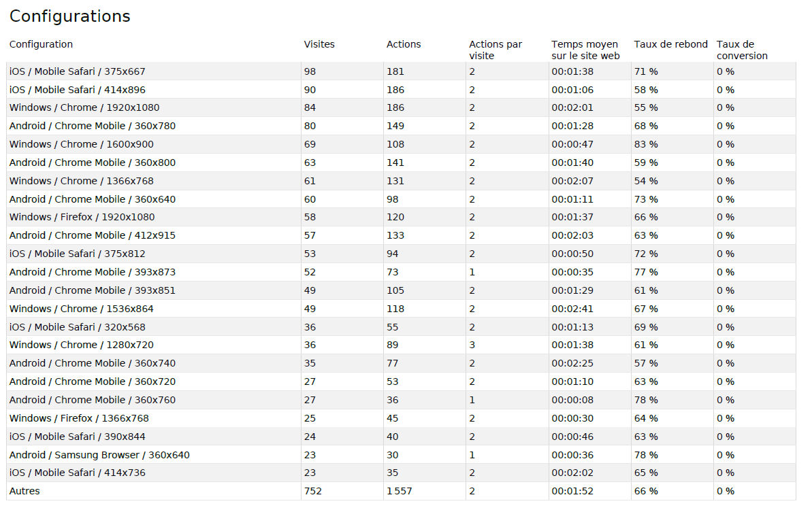Click the 83 % bounce rate cell

(x=646, y=144)
